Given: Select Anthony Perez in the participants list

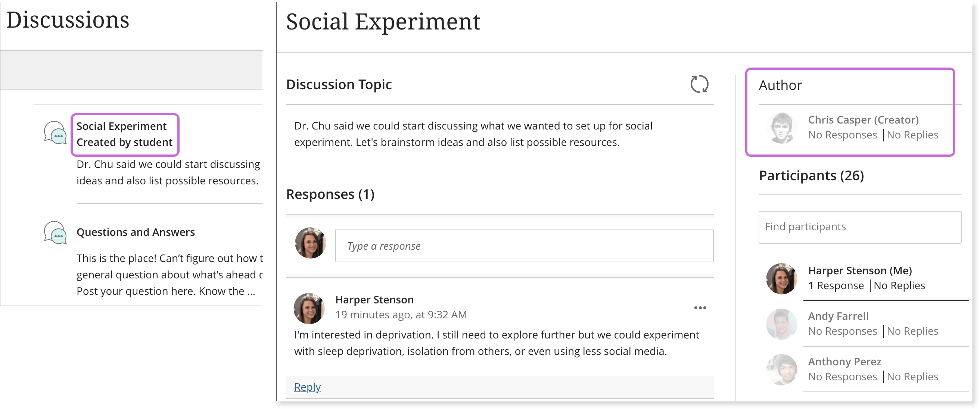Looking at the screenshot, I should coord(844,362).
